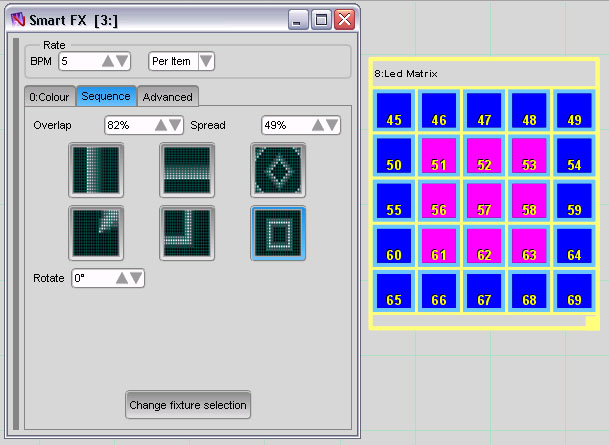Select the horizontal bar sequence pattern
This screenshot has width=609, height=445.
pos(187,170)
